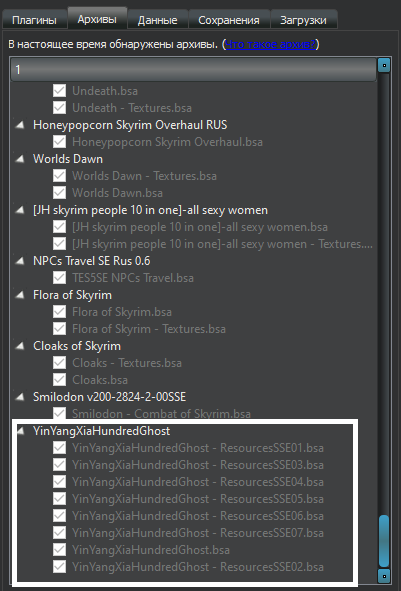The image size is (401, 591).
Task: Click the scrollbar up arrow button
Action: (384, 65)
